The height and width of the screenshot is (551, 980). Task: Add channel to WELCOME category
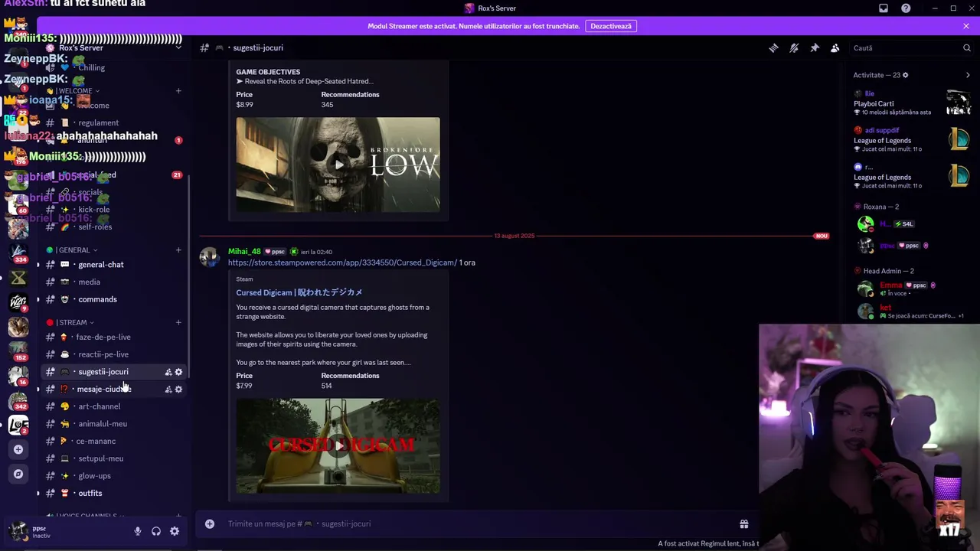point(178,91)
